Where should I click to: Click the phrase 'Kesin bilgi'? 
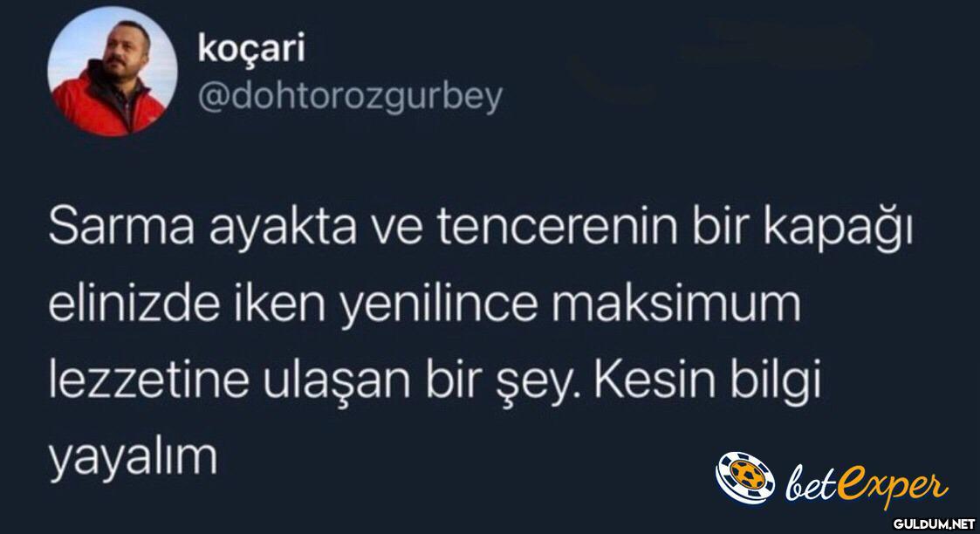tap(706, 382)
